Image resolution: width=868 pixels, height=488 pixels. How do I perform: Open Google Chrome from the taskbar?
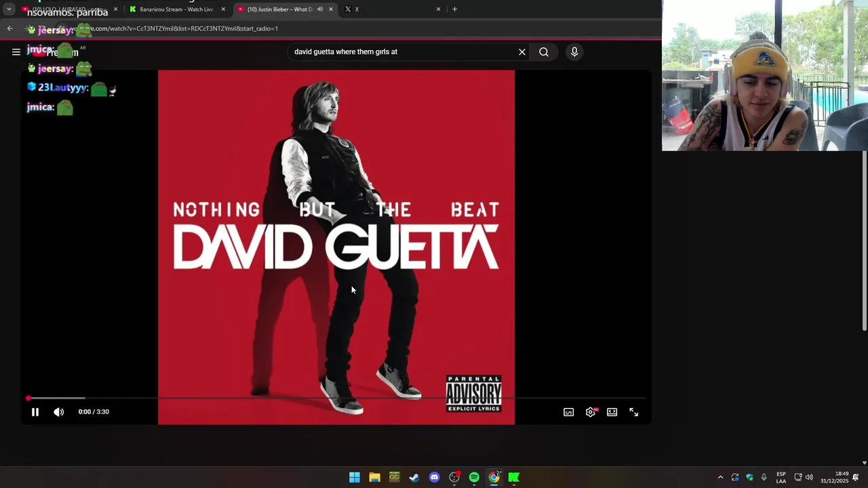click(494, 477)
